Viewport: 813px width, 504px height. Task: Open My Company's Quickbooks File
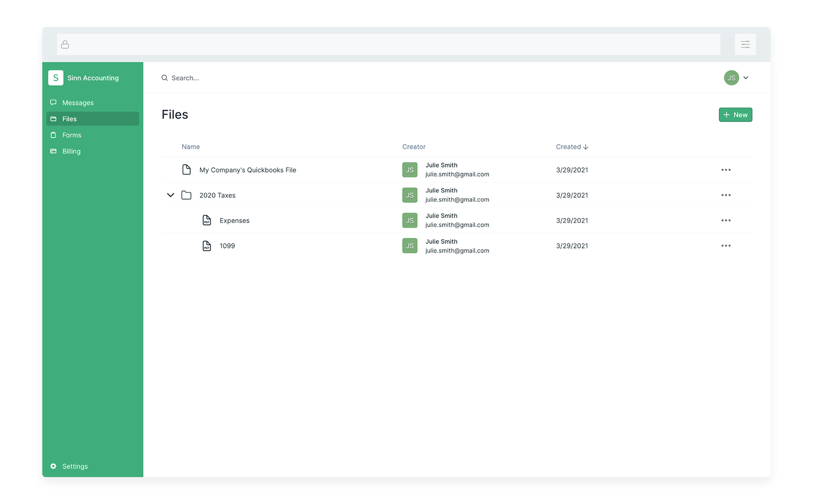[x=247, y=170]
